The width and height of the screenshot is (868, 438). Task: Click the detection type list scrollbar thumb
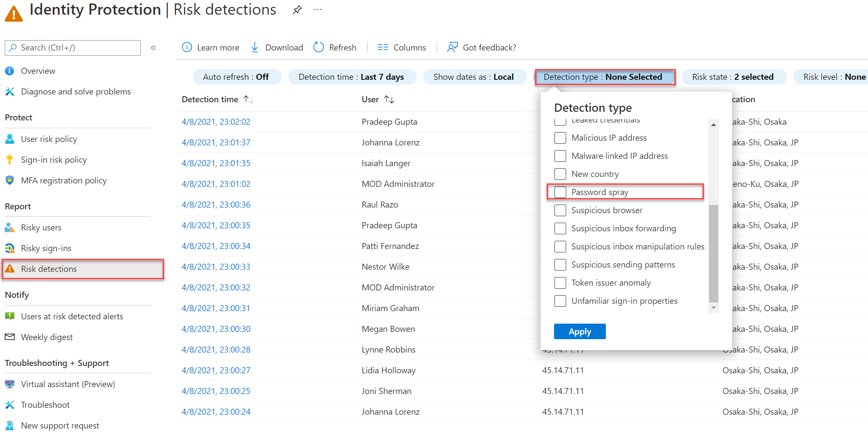click(713, 253)
